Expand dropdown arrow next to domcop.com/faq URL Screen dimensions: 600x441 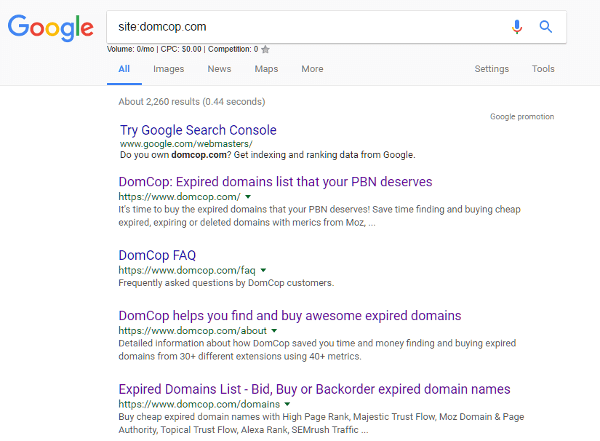point(263,270)
